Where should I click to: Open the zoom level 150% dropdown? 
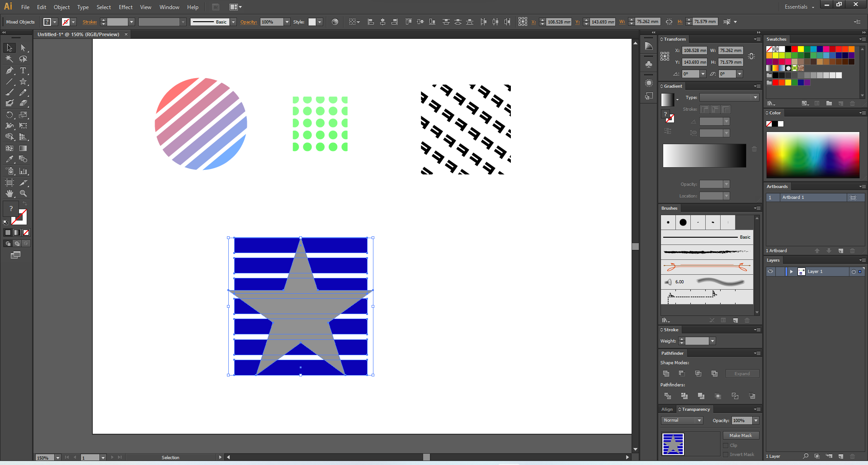click(58, 458)
